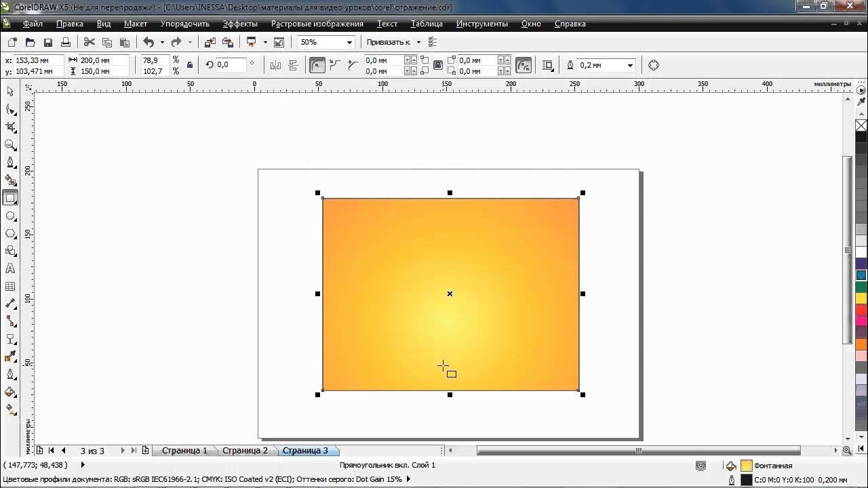The width and height of the screenshot is (868, 488).
Task: Cut the selected object
Action: [89, 42]
